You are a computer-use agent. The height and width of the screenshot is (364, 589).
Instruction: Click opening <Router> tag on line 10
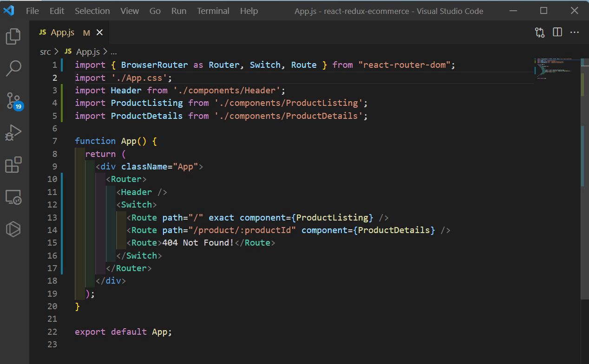pos(126,179)
